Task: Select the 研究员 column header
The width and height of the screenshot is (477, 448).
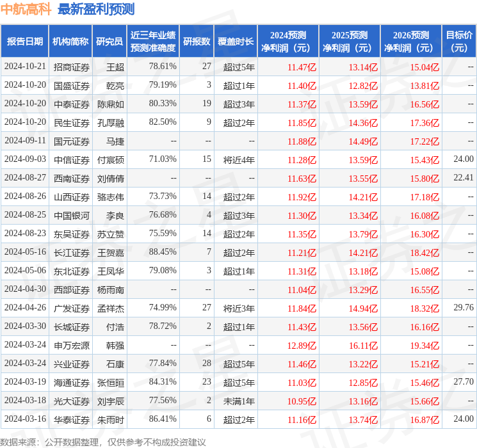Action: (x=109, y=42)
